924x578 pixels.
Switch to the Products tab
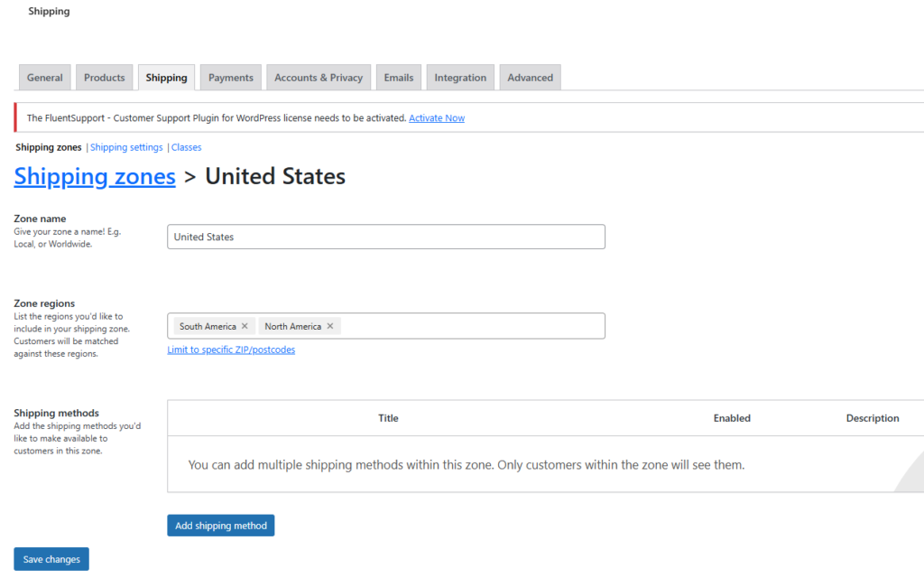pyautogui.click(x=105, y=78)
